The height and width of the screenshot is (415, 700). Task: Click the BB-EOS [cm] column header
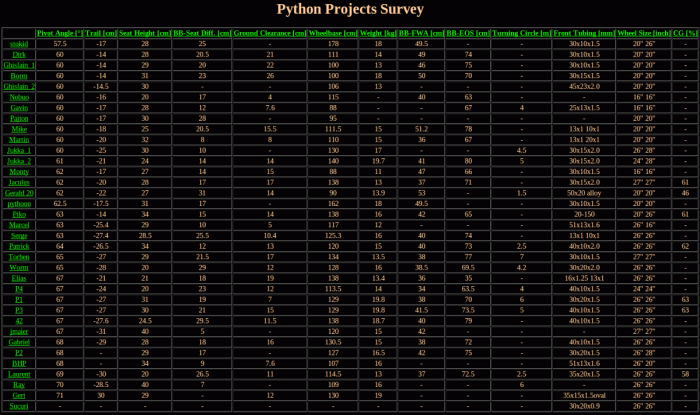468,33
